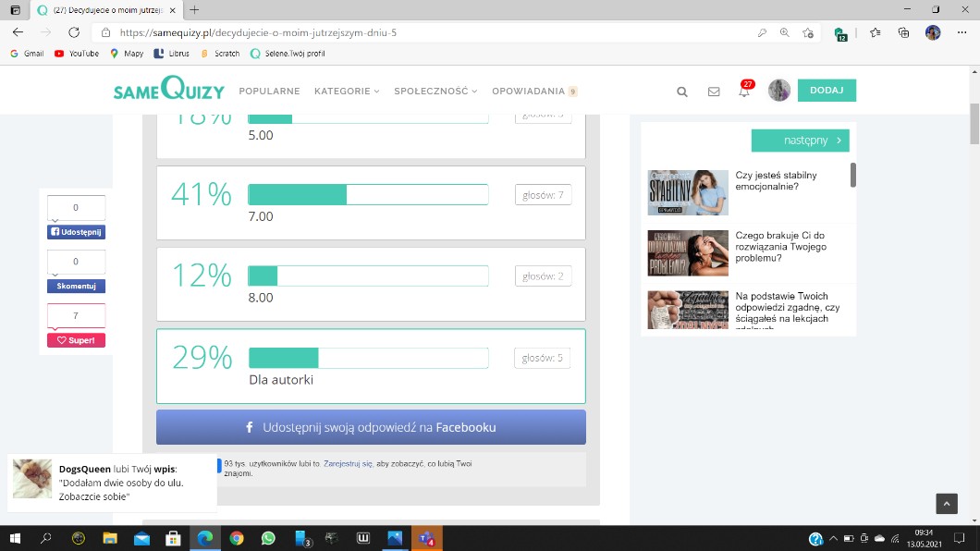Click the search magnifier icon in site header
This screenshot has width=980, height=551.
[x=682, y=92]
